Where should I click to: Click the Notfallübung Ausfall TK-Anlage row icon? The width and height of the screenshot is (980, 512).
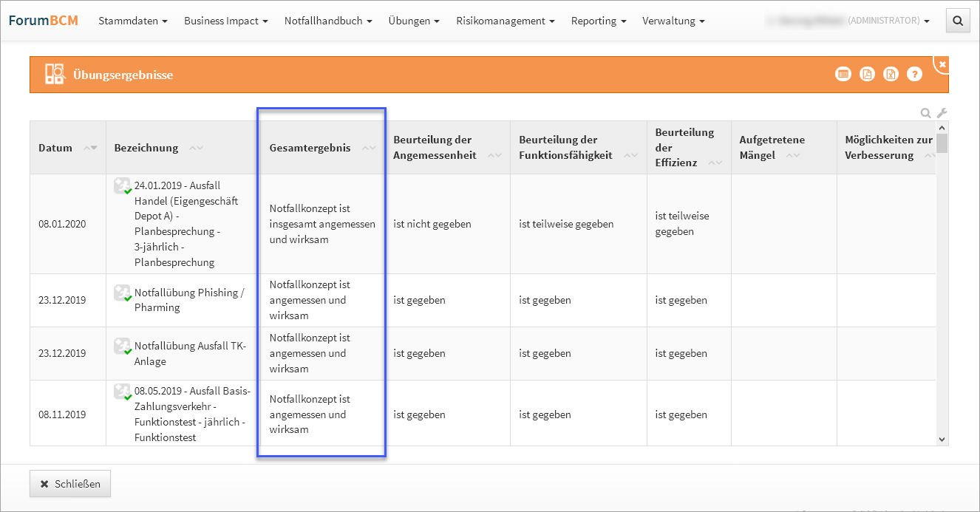123,347
